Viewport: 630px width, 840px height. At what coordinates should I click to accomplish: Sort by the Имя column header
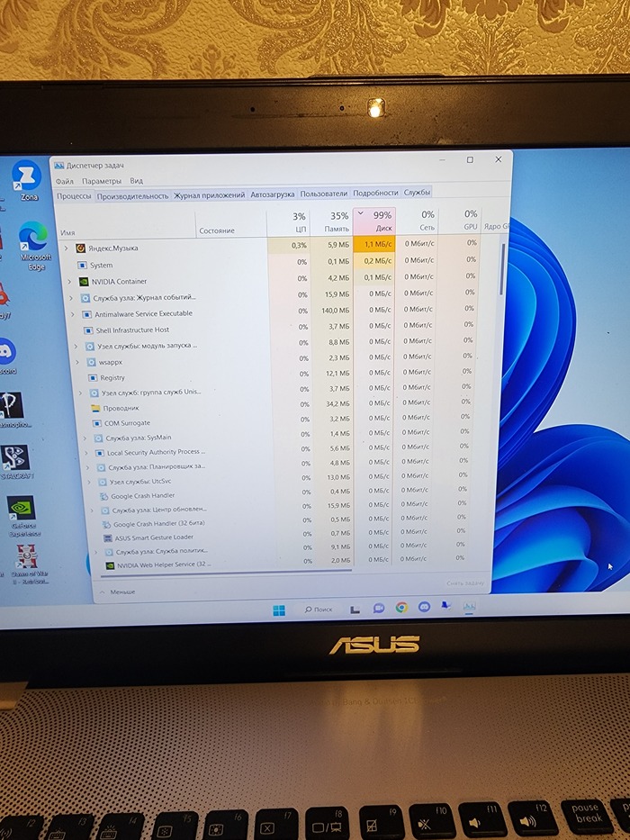click(x=125, y=223)
